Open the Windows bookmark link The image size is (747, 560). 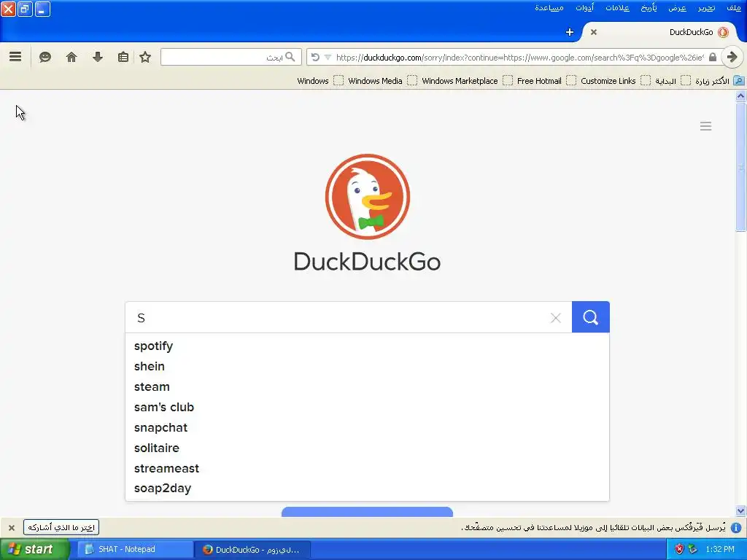pyautogui.click(x=320, y=81)
